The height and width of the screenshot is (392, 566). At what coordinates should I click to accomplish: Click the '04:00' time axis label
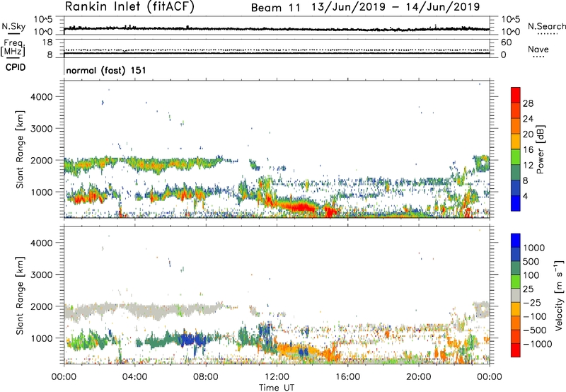pyautogui.click(x=134, y=377)
